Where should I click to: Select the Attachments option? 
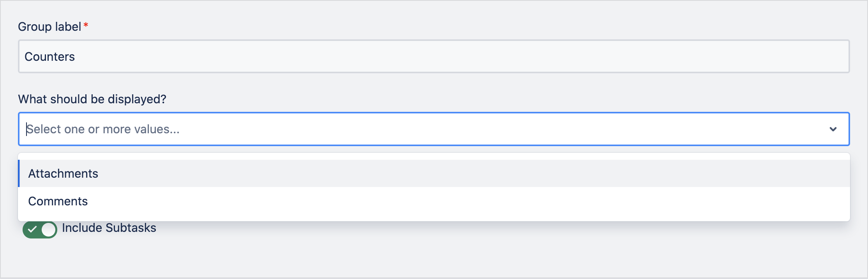[64, 174]
